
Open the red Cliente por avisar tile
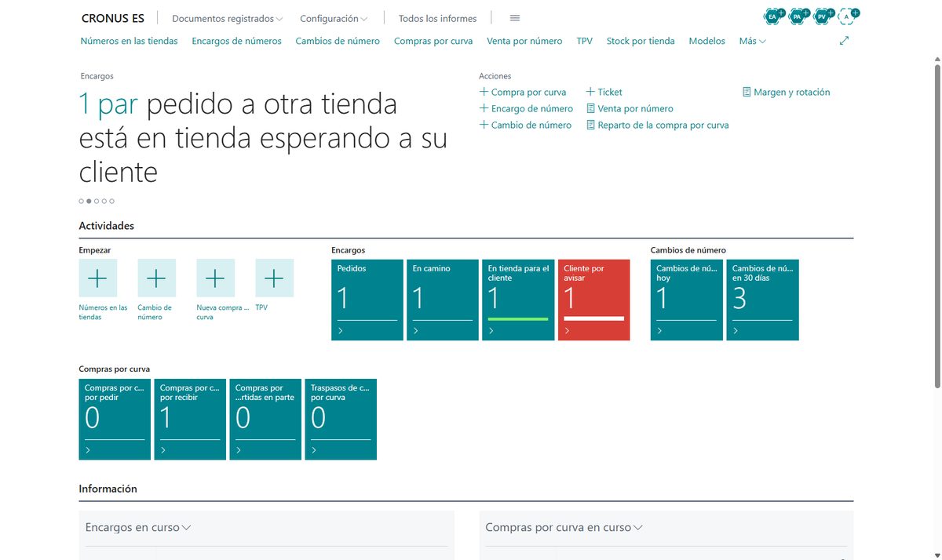click(594, 300)
